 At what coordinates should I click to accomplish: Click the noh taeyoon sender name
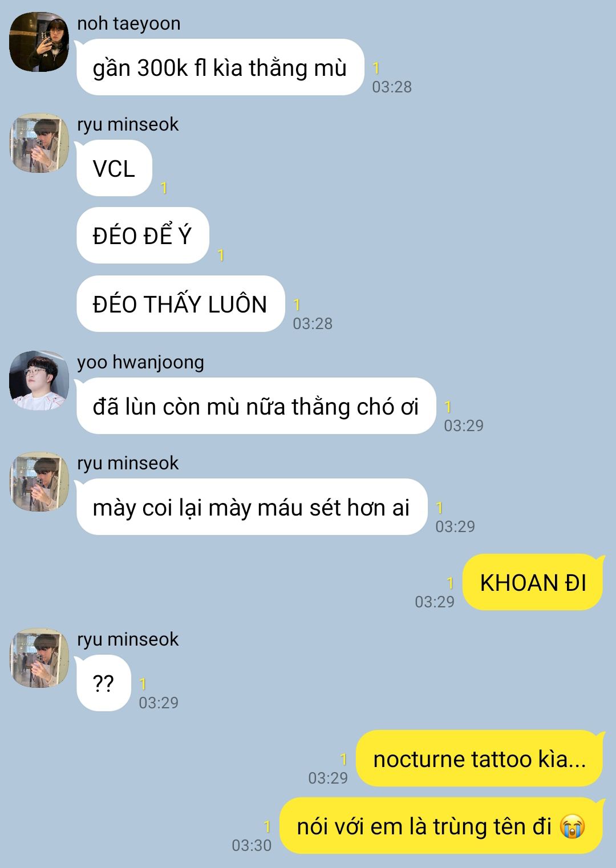pos(129,23)
